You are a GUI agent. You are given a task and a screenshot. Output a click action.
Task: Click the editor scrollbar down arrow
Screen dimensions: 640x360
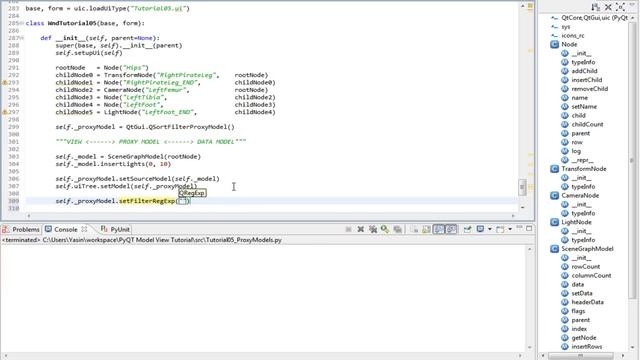[522, 207]
